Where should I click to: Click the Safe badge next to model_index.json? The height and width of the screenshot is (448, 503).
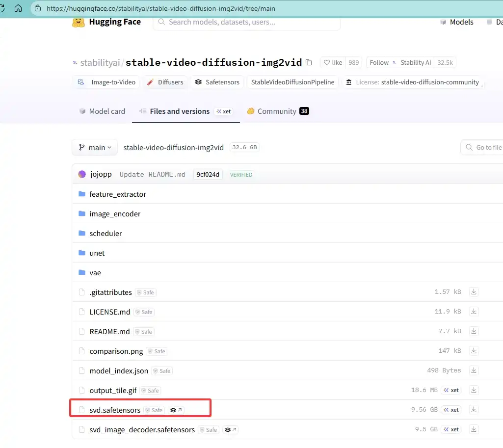(x=162, y=370)
